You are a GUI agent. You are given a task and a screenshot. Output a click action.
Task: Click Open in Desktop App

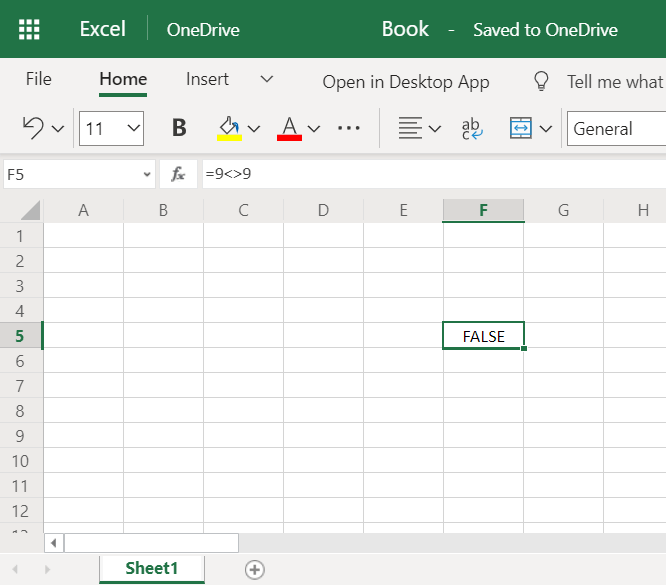coord(406,82)
